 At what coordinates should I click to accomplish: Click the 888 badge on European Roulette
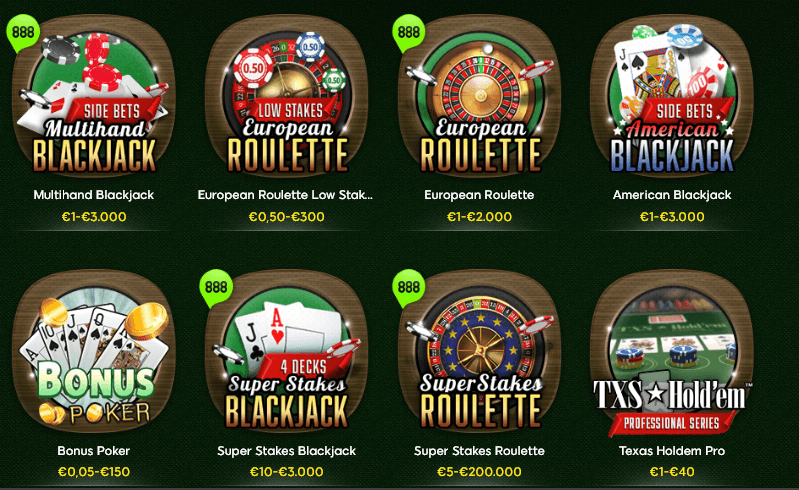(409, 33)
